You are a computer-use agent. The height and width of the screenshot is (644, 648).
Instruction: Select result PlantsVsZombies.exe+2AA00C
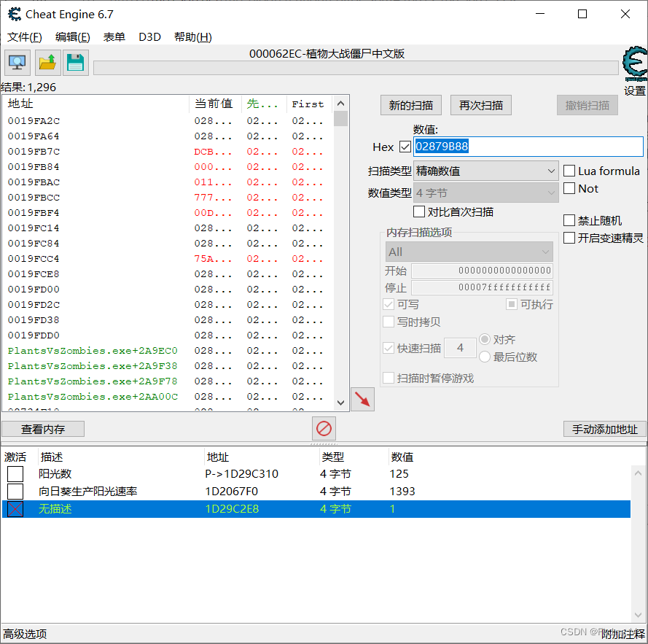93,396
